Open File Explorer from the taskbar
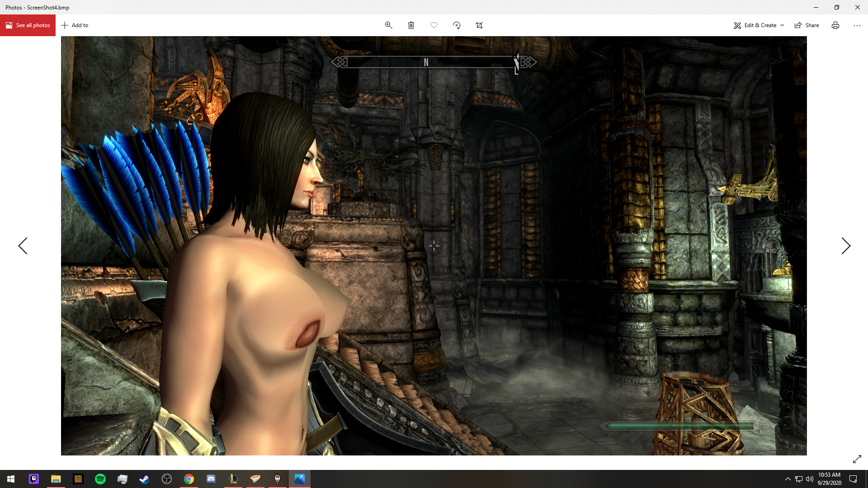This screenshot has width=868, height=488. pos(56,479)
